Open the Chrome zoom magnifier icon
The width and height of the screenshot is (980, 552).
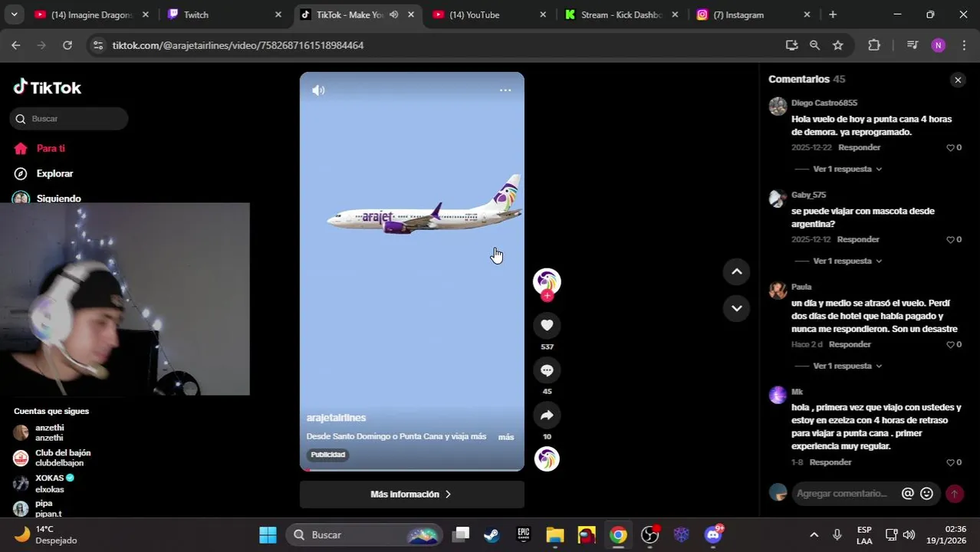coord(814,45)
